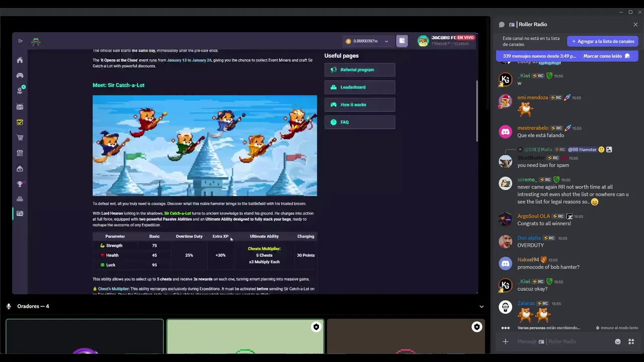This screenshot has height=362, width=644.
Task: Click moderator badge on brown speaker tile
Action: pyautogui.click(x=476, y=327)
